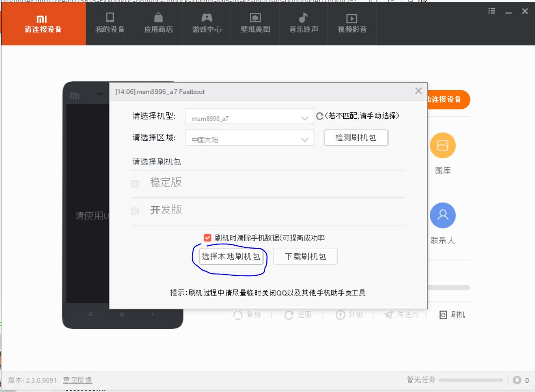Check the 稳定版 checkbox
The image size is (535, 392).
pos(135,184)
